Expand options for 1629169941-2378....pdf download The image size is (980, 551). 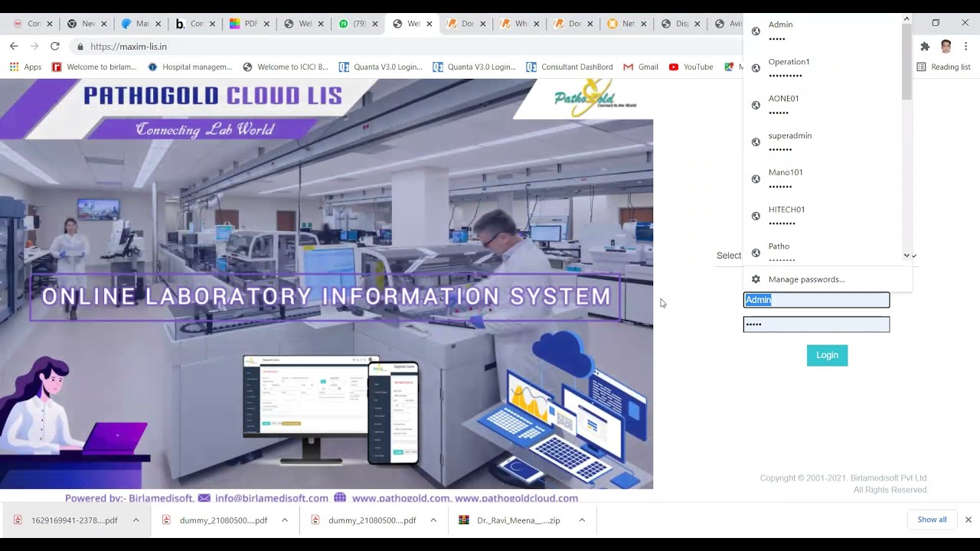pyautogui.click(x=136, y=520)
